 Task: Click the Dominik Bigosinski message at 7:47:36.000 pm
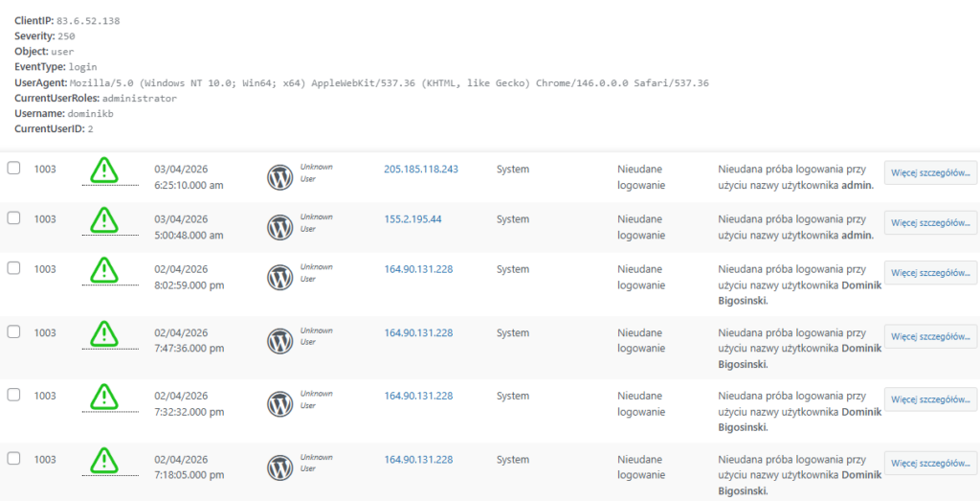pos(800,349)
